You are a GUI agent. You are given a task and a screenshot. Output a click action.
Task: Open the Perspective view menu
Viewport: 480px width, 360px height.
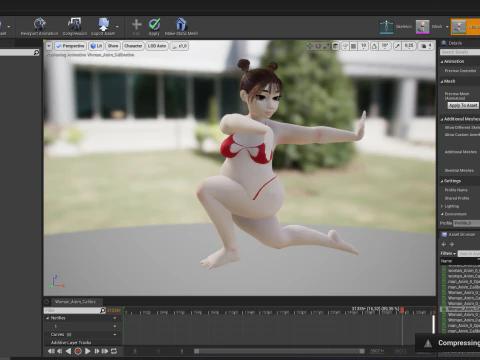(70, 46)
